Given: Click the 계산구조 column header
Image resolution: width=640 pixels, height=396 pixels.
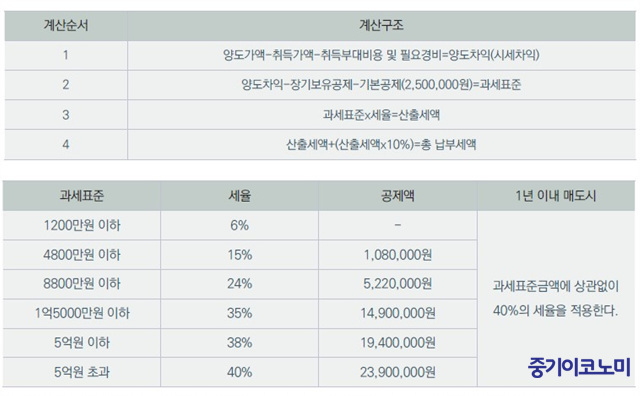Looking at the screenshot, I should (x=381, y=26).
